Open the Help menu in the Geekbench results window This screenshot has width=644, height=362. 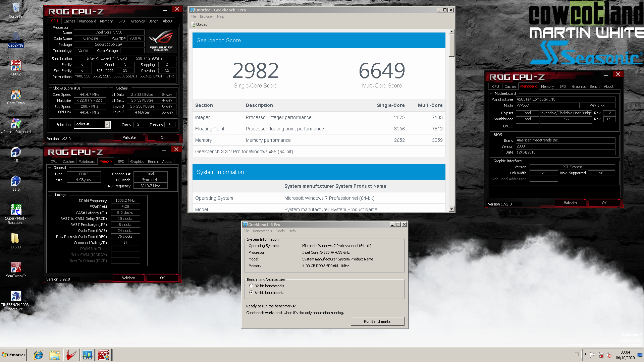(220, 16)
